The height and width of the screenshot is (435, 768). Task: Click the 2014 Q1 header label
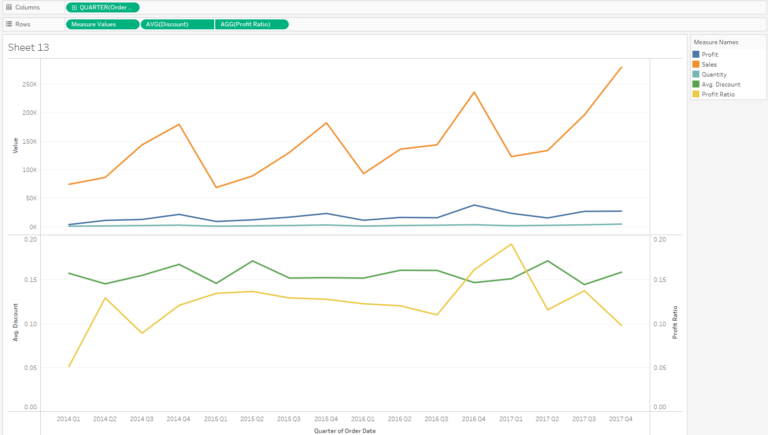[x=68, y=419]
